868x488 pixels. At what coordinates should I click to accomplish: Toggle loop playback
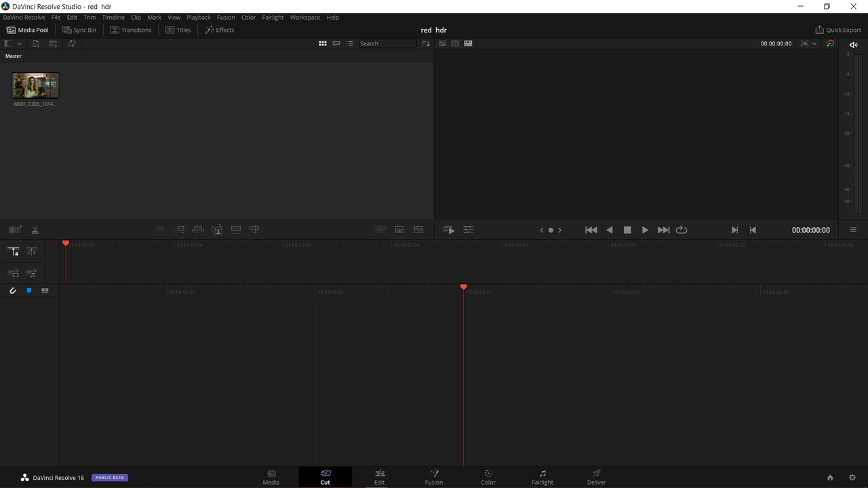click(682, 230)
